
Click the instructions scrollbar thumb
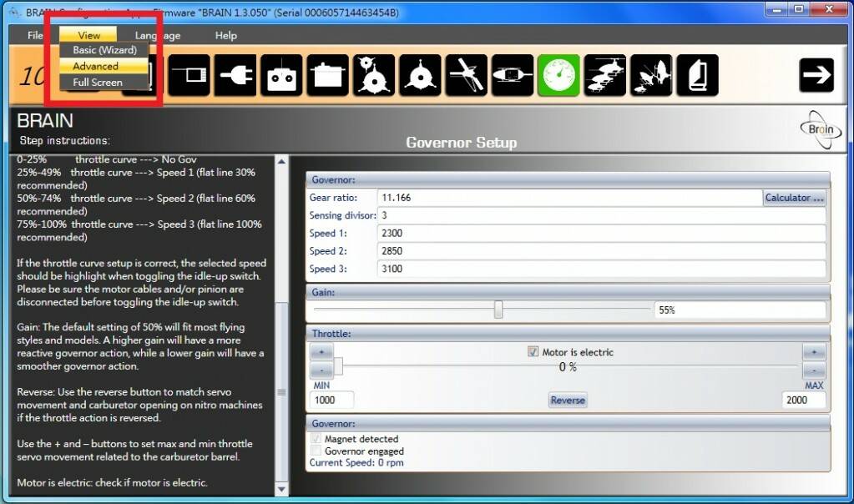pyautogui.click(x=281, y=392)
